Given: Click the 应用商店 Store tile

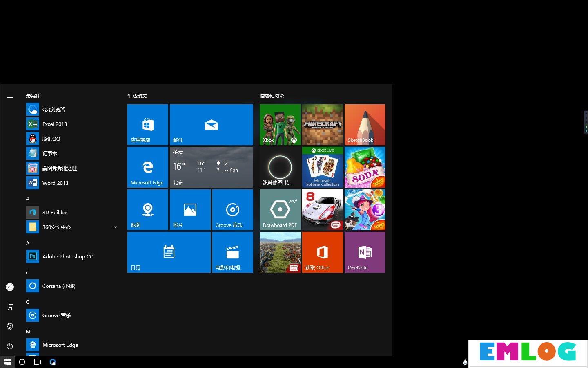Looking at the screenshot, I should tap(148, 125).
